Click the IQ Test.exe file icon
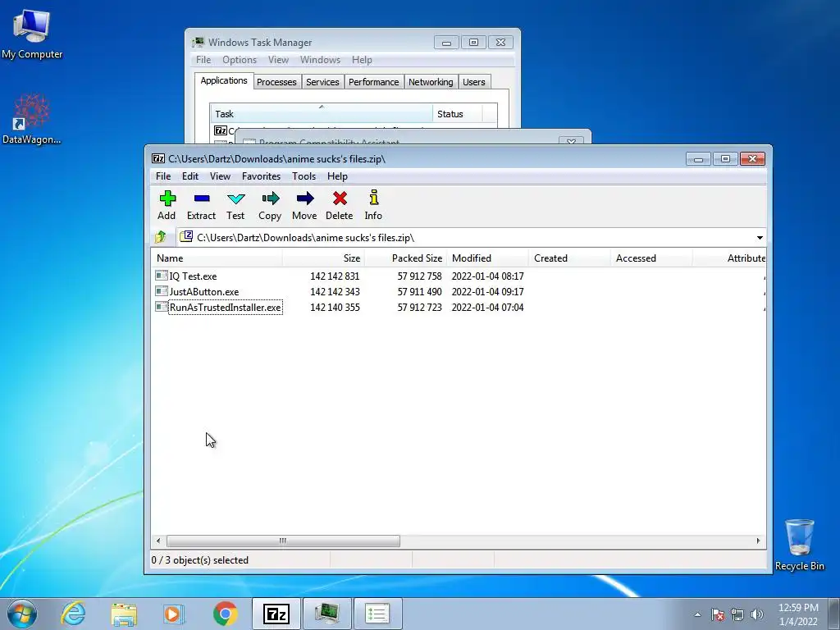Image resolution: width=840 pixels, height=630 pixels. coord(162,276)
